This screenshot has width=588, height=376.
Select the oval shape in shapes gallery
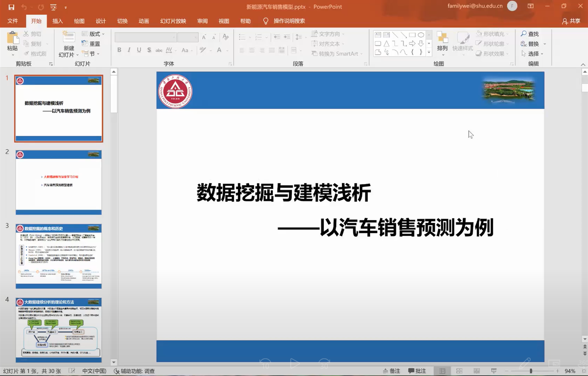point(421,35)
